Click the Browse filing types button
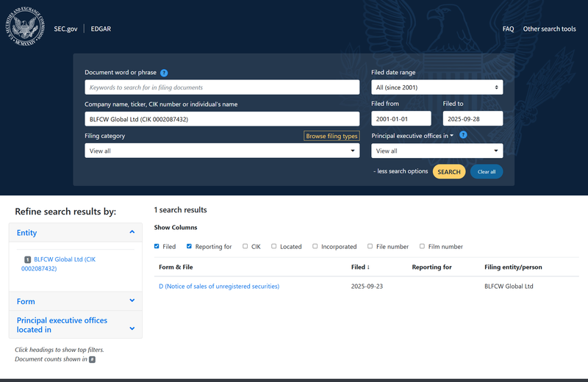 [331, 136]
